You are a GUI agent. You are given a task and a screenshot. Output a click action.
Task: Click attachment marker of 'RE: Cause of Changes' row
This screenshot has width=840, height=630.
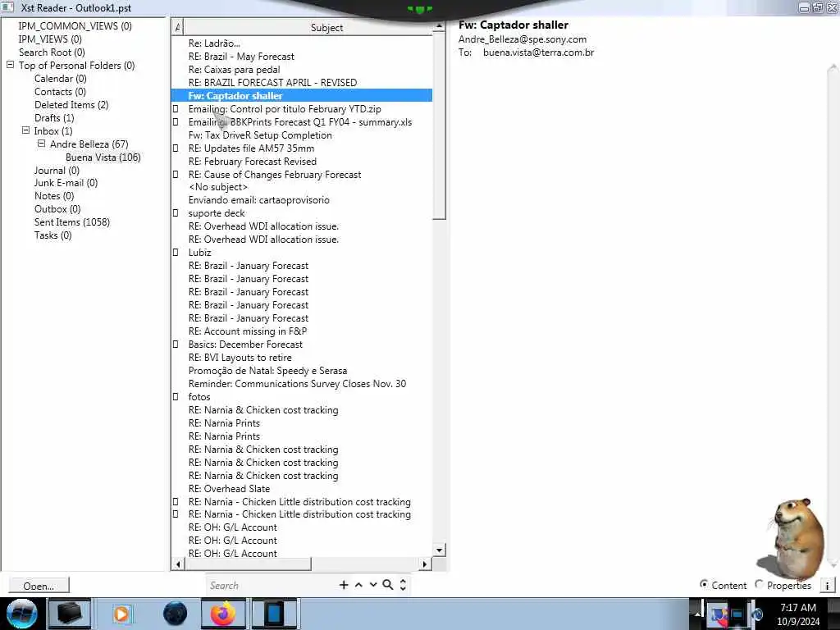pos(176,175)
